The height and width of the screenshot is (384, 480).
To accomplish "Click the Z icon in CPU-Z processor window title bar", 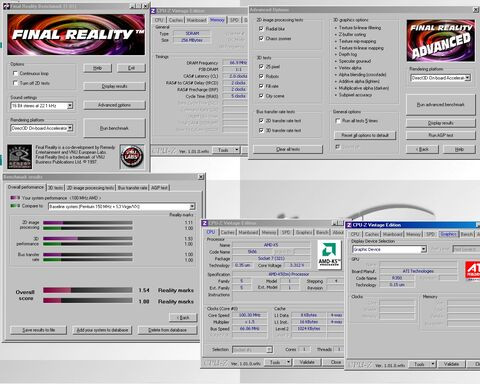I will pyautogui.click(x=205, y=223).
